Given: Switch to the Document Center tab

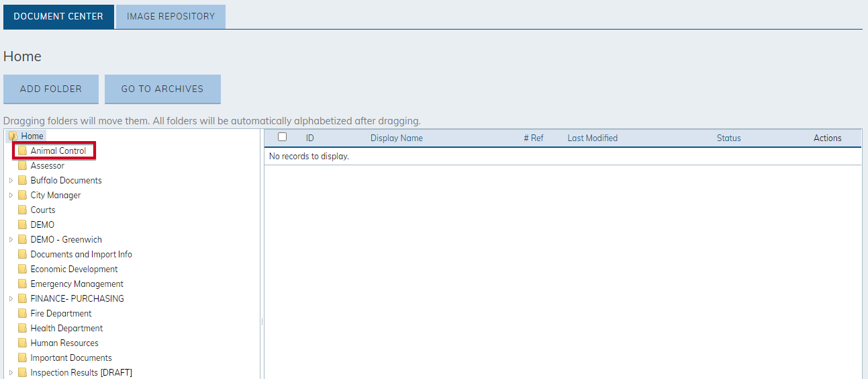Looking at the screenshot, I should point(58,17).
